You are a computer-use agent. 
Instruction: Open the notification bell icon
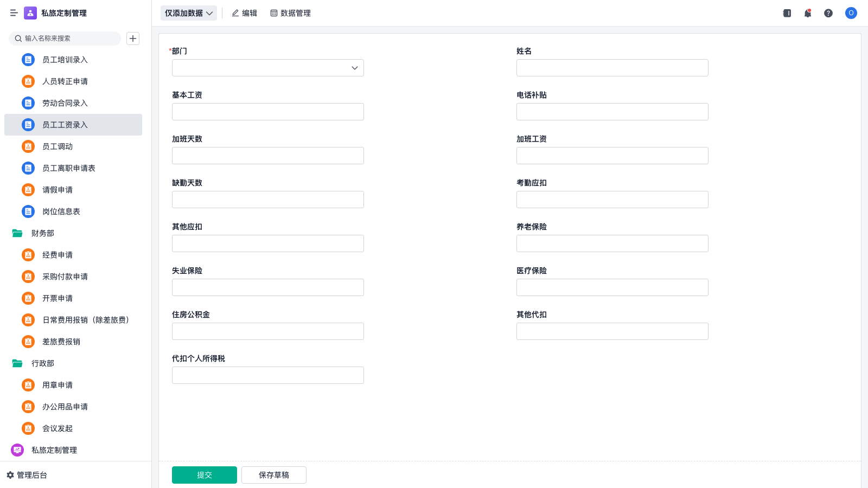tap(808, 13)
